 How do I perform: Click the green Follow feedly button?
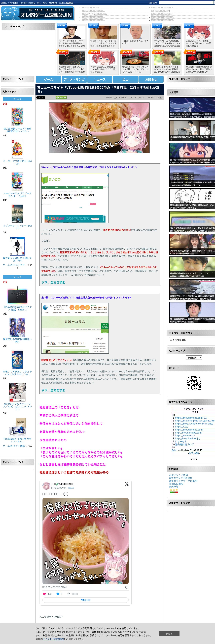point(61,97)
